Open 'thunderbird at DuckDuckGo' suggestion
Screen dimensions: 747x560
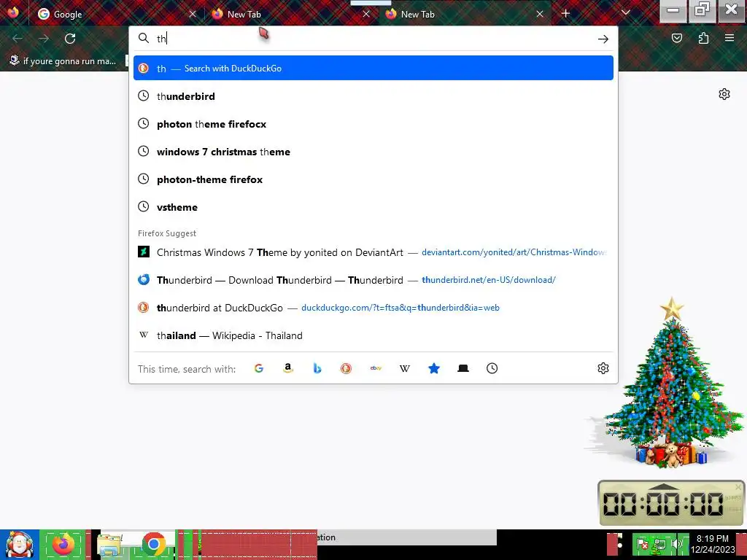[373, 308]
